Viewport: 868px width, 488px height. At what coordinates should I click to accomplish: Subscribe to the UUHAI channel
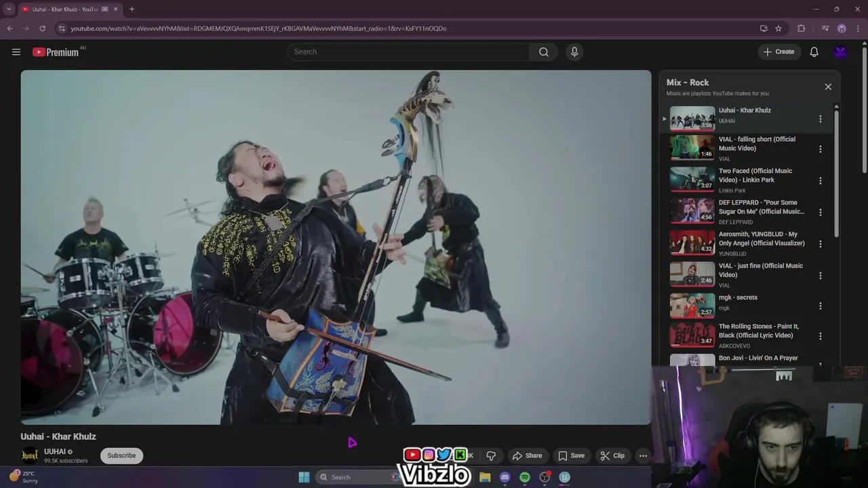(121, 455)
